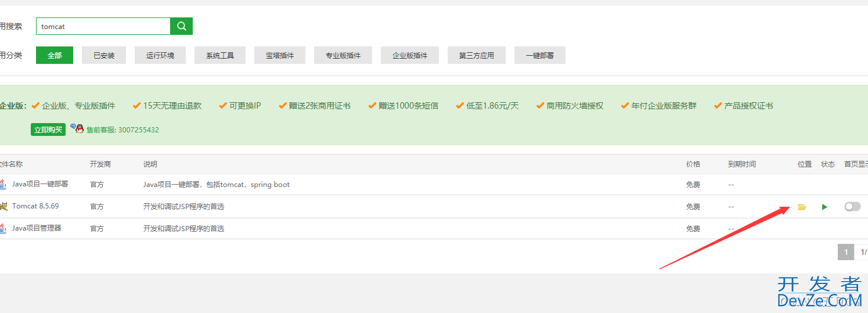Click the Java项目管理器 Java icon
The image size is (868, 313).
(x=3, y=228)
